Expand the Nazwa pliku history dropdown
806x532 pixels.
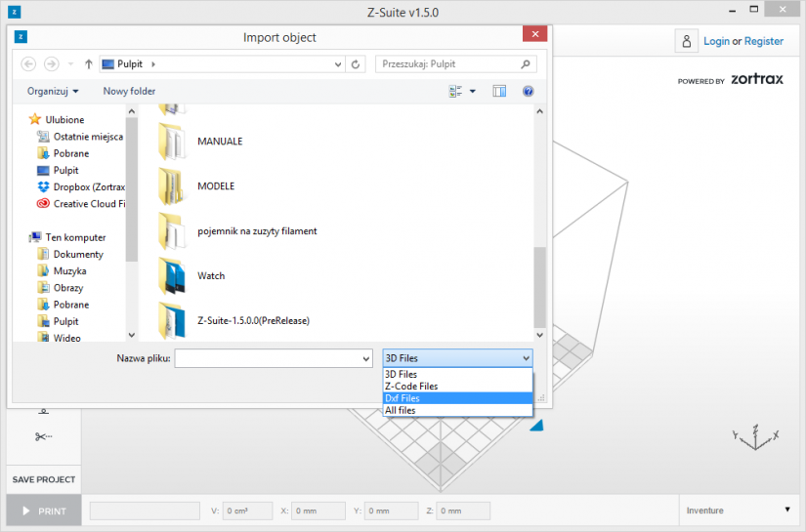[366, 358]
